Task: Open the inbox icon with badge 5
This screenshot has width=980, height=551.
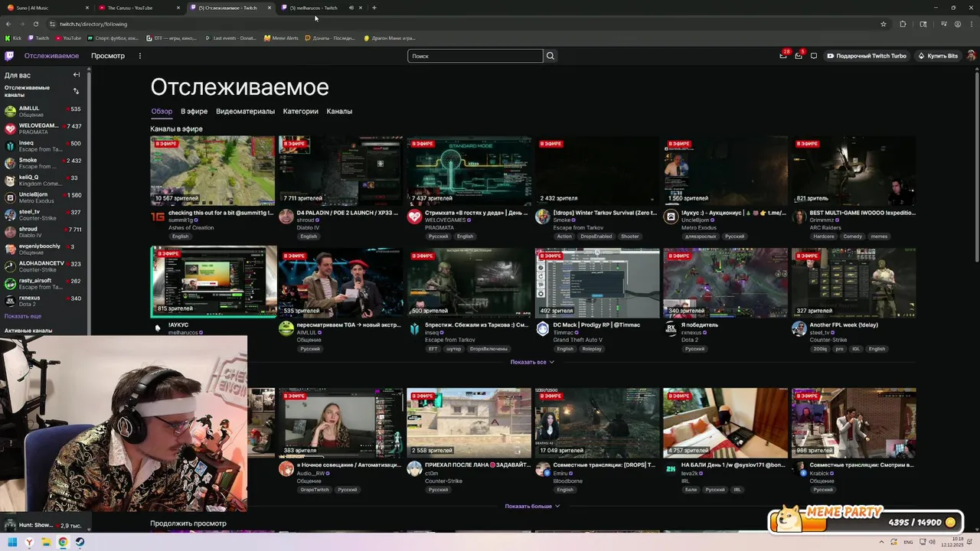Action: (x=799, y=56)
